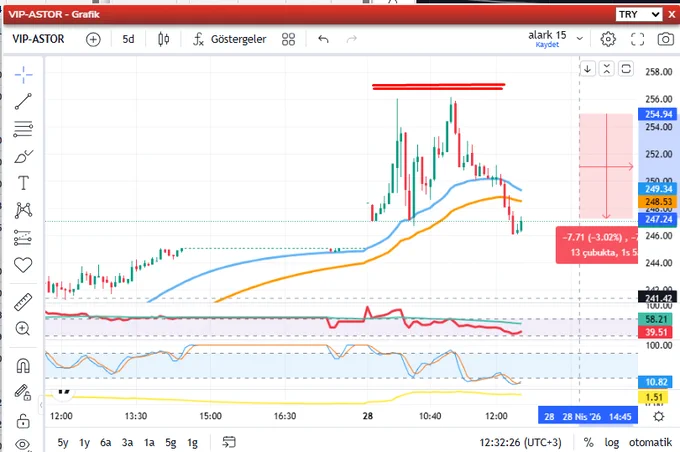Take a chart snapshot with camera icon
The height and width of the screenshot is (452, 680).
pyautogui.click(x=666, y=39)
